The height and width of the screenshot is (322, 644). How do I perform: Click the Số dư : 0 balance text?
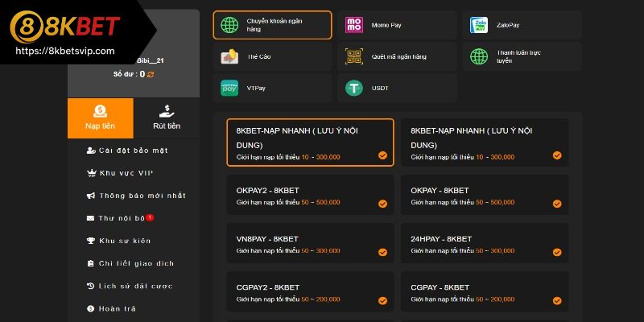point(129,74)
